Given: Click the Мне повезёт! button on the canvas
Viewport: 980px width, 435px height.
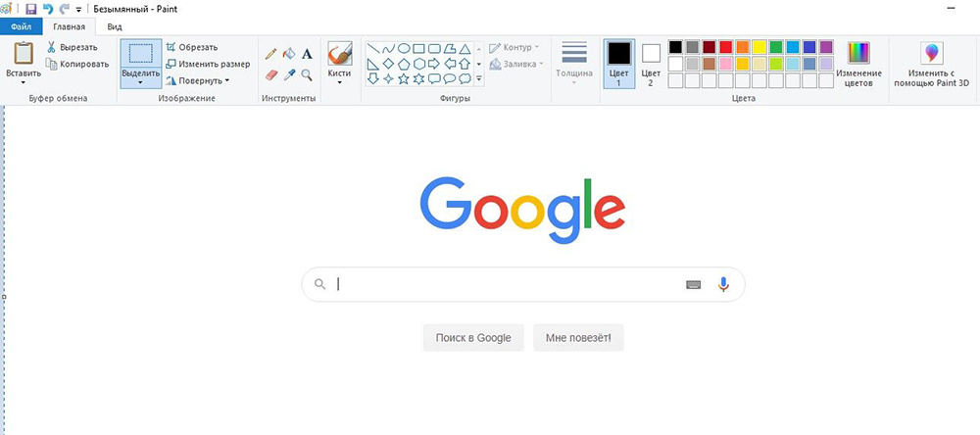Looking at the screenshot, I should (578, 338).
